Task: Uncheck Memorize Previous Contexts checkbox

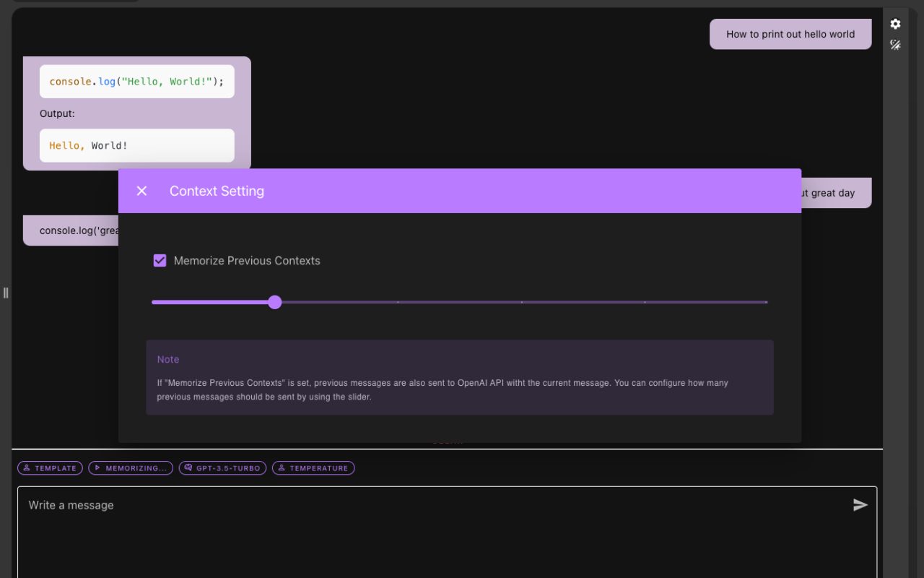Action: pyautogui.click(x=160, y=261)
